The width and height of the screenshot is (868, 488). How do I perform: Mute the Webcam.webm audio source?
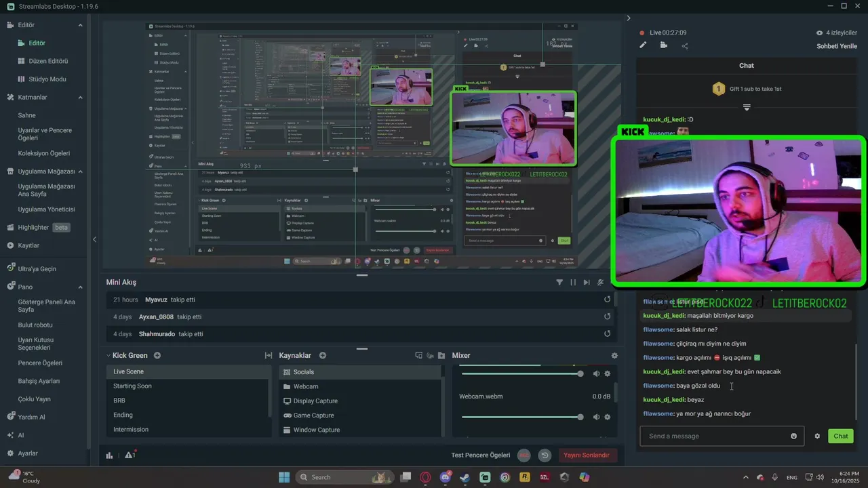click(x=596, y=417)
